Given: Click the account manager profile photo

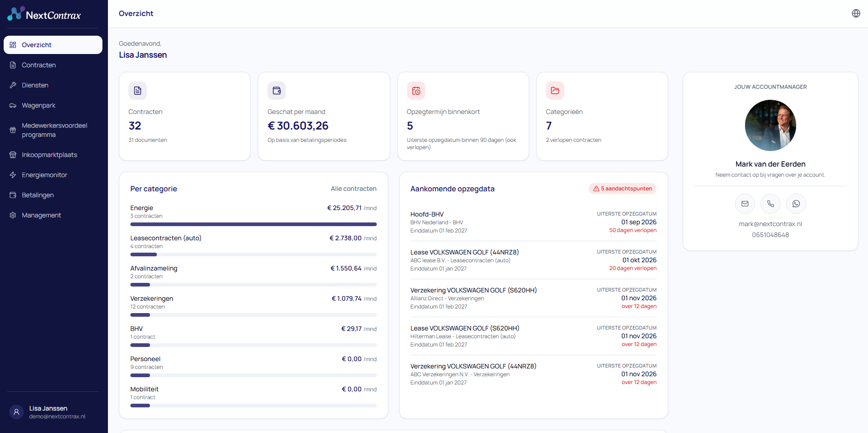Looking at the screenshot, I should [x=770, y=125].
